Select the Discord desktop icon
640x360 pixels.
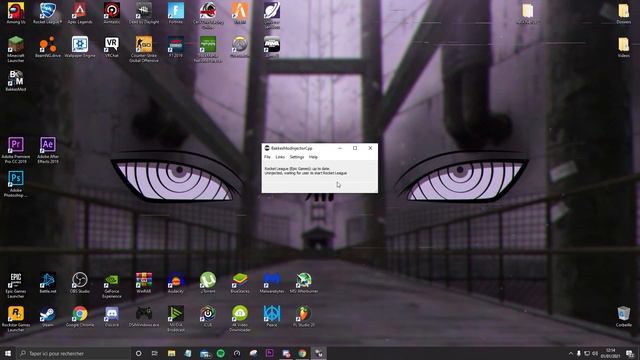pos(111,316)
